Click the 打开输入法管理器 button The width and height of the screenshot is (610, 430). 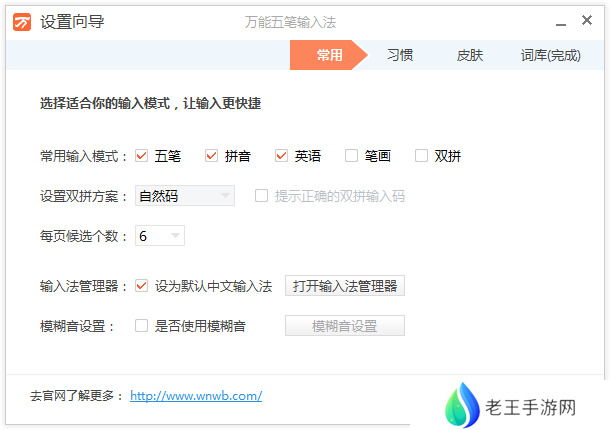tap(345, 286)
